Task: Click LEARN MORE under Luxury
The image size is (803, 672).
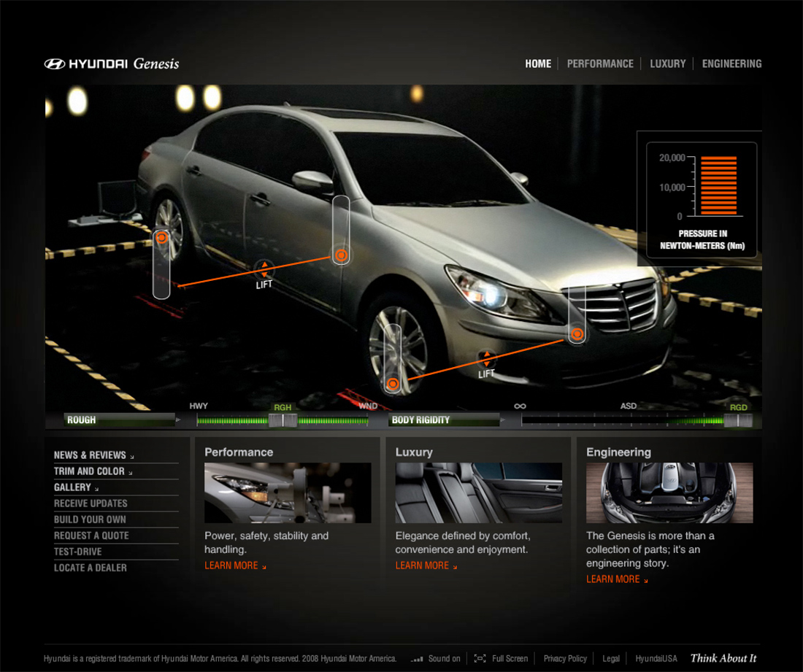Action: click(426, 565)
